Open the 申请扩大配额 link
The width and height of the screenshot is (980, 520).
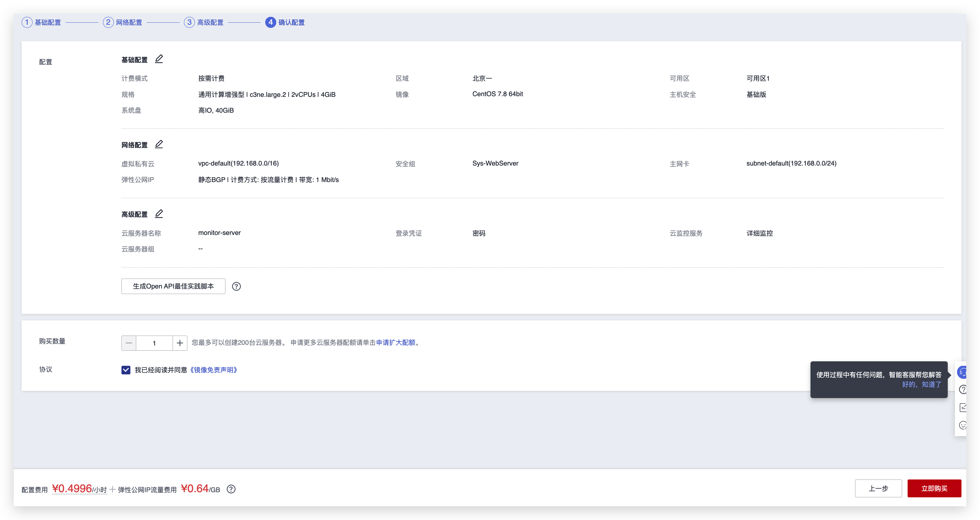pos(396,343)
